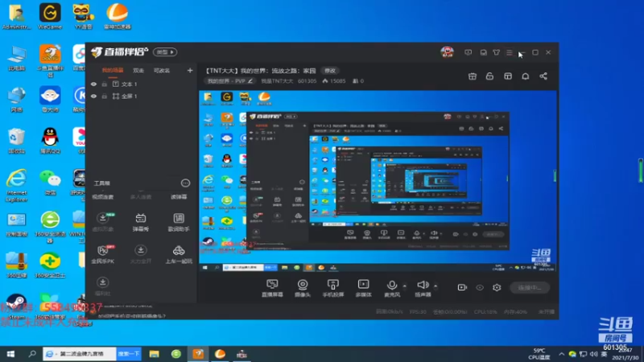The image size is (644, 362).
Task: Toggle the lock on 全屏 1 layer
Action: click(105, 96)
